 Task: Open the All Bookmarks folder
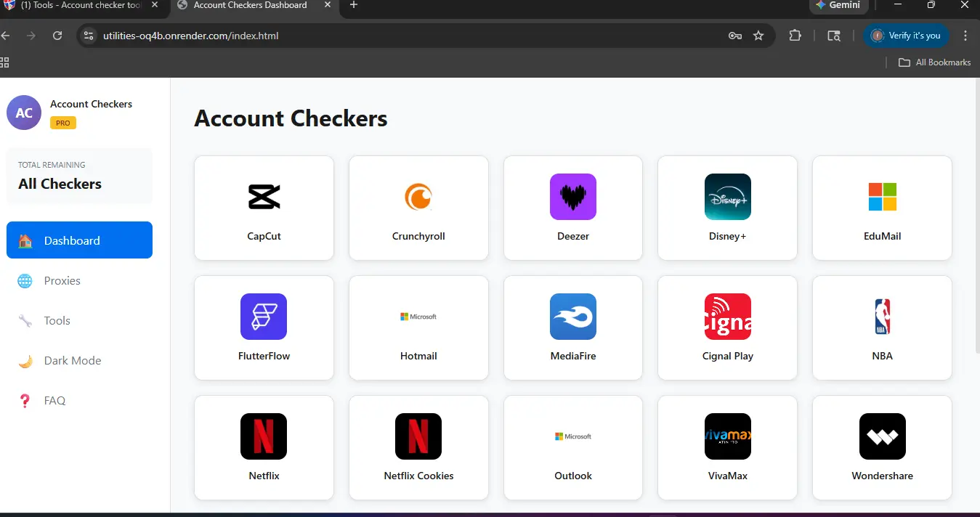pos(934,62)
